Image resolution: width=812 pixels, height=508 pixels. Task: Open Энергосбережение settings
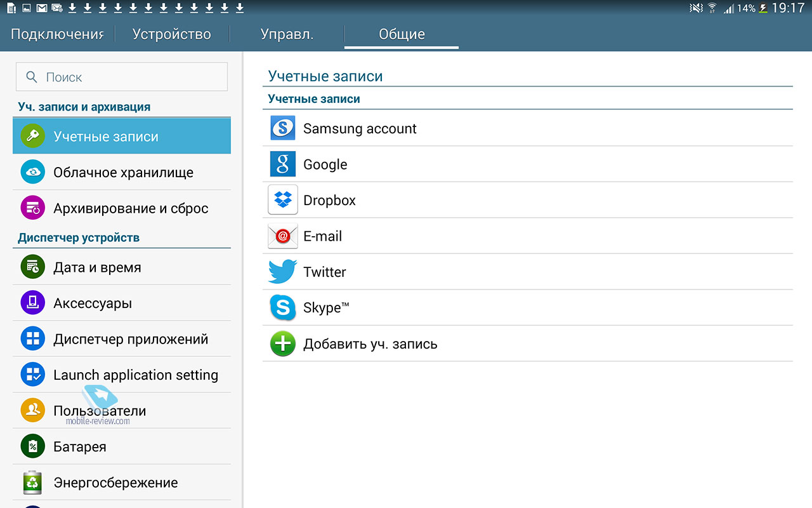pyautogui.click(x=122, y=483)
